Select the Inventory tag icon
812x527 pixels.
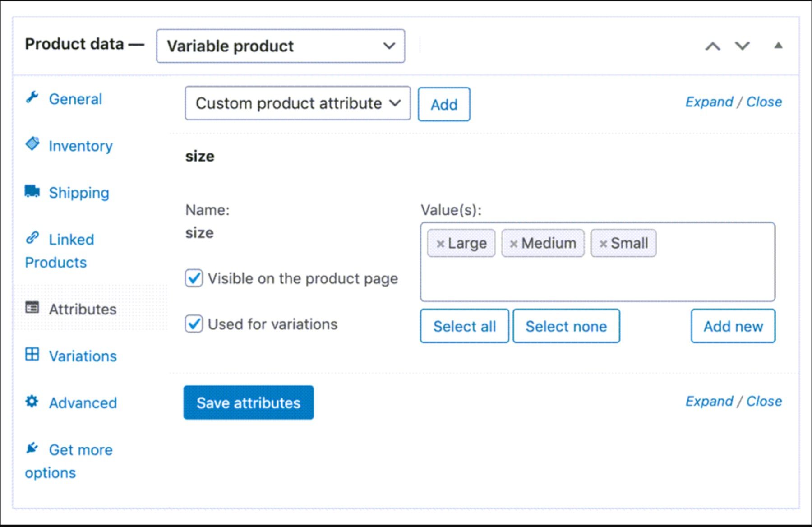(x=32, y=145)
